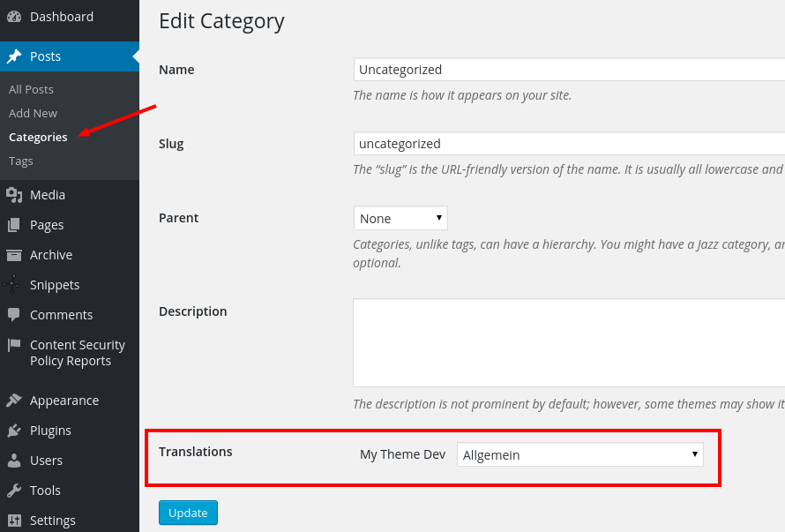Click the Pages icon in sidebar
This screenshot has height=532, width=785.
[14, 225]
